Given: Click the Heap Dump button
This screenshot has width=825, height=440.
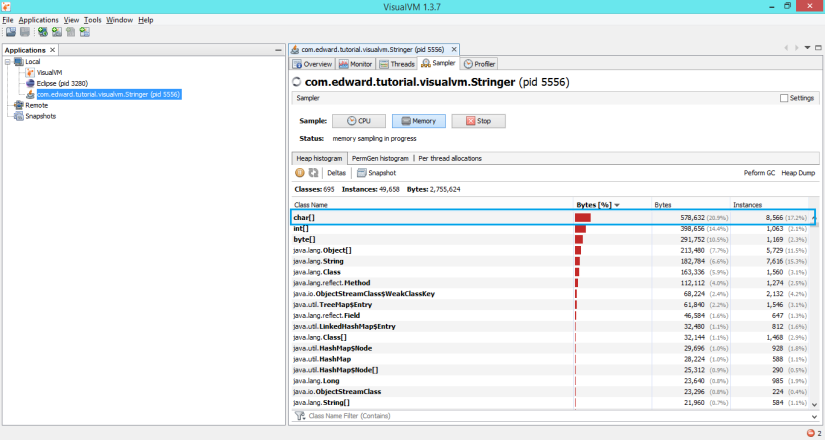Looking at the screenshot, I should [x=798, y=173].
